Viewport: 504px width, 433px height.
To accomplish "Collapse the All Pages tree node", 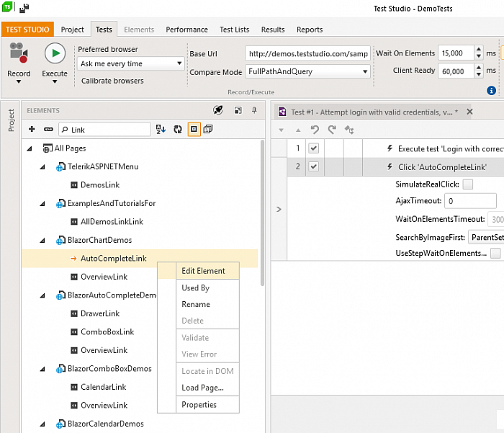I will 30,148.
